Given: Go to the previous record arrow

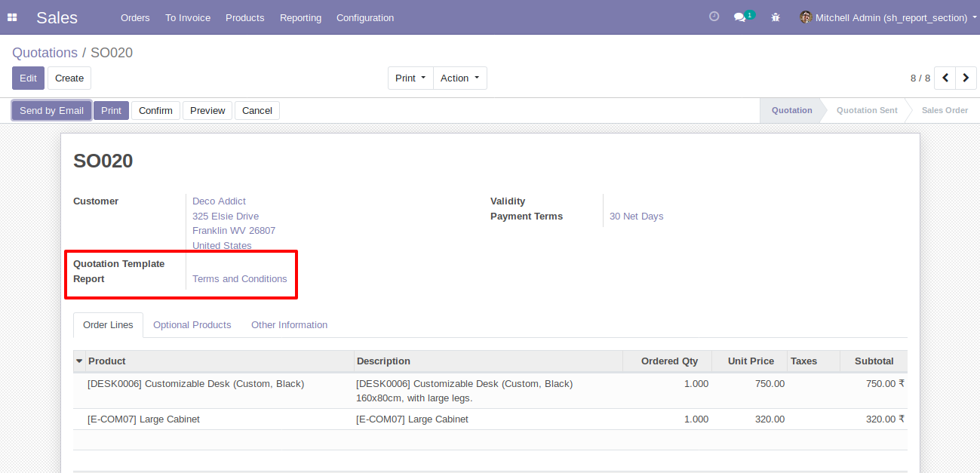Looking at the screenshot, I should tap(945, 78).
